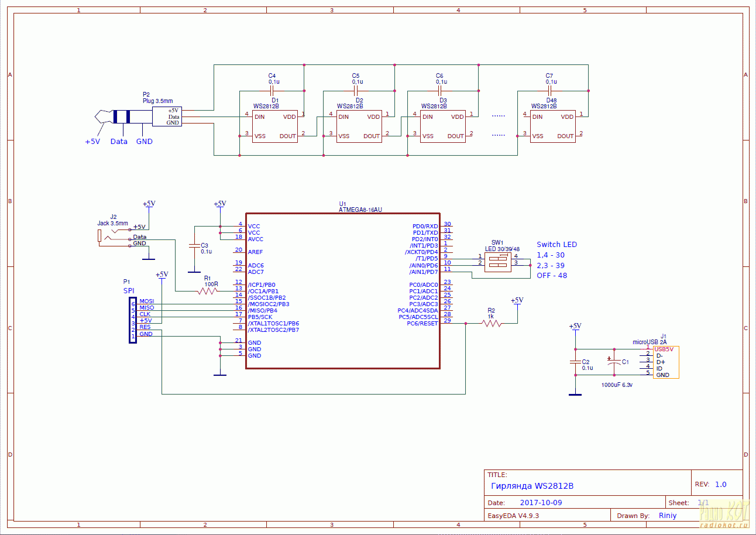Select the R2 1k resistor symbol

point(492,323)
